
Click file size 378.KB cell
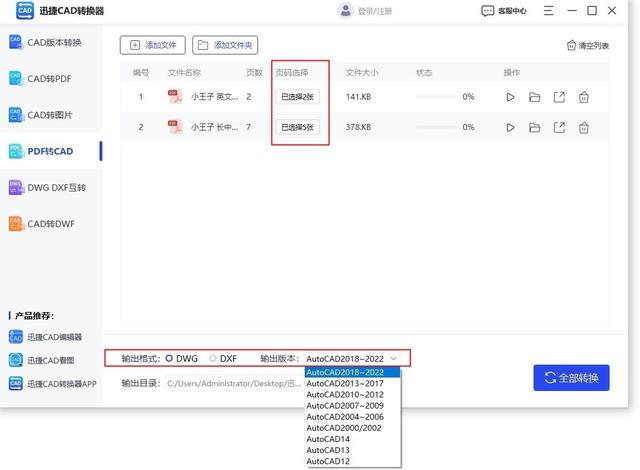358,127
